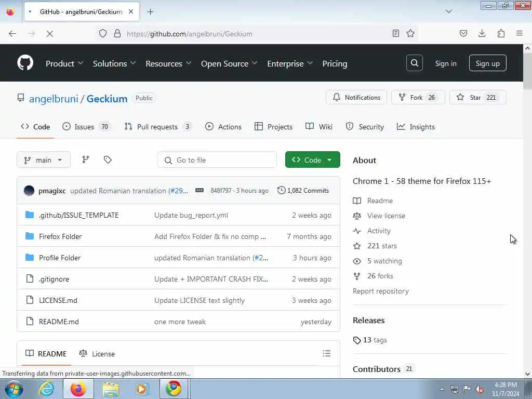Screen dimensions: 532x399
Task: Expand the Solutions navigation dropdown
Action: (114, 63)
